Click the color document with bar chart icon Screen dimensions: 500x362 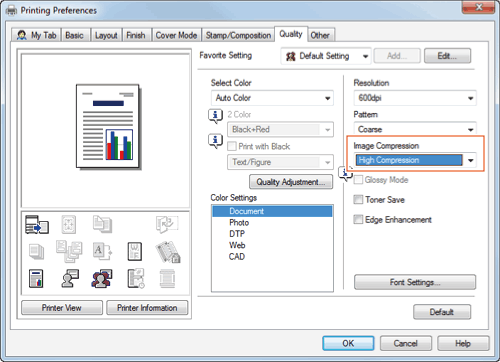36,278
